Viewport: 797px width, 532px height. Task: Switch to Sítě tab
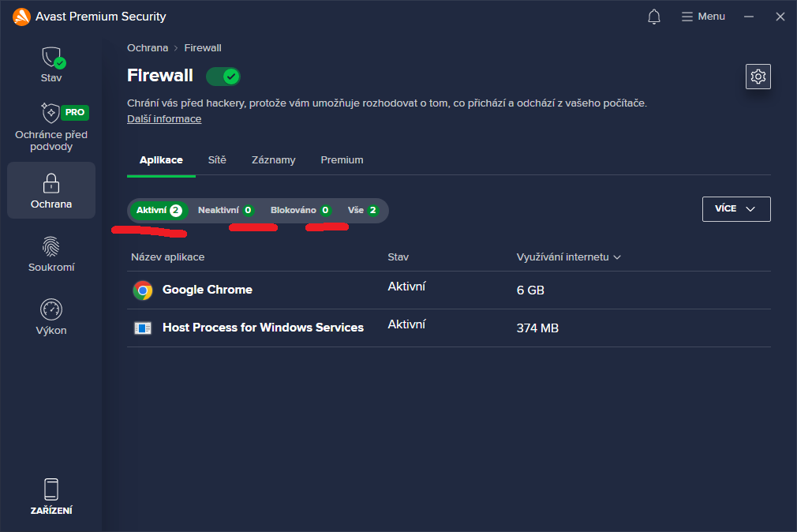tap(217, 160)
